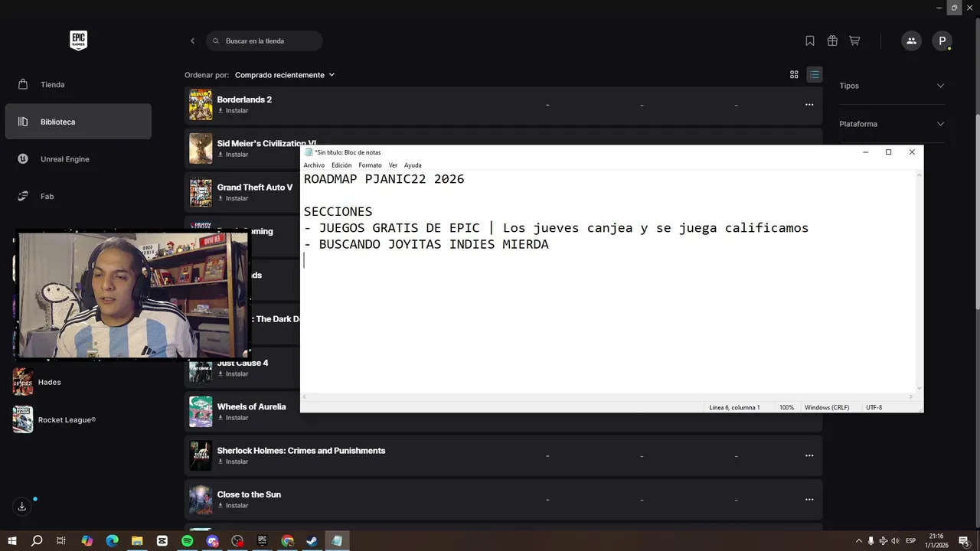Open Epic Games Launcher taskbar icon
The height and width of the screenshot is (551, 980).
coord(262,541)
